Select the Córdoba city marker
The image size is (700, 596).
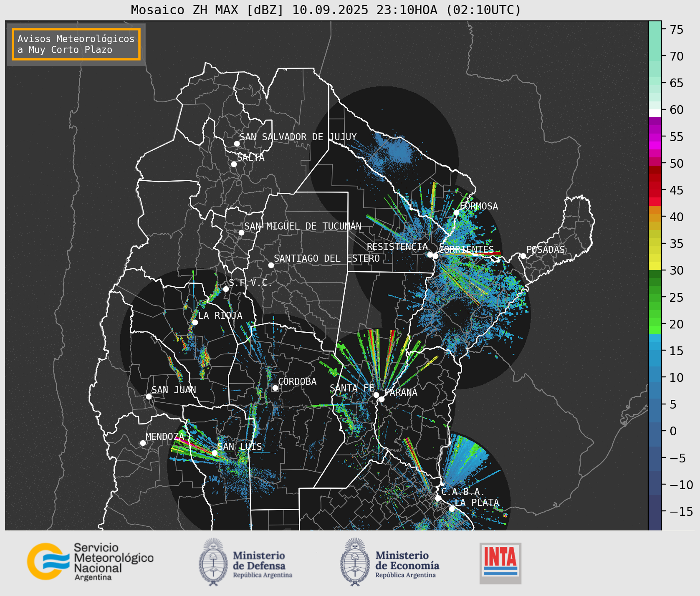pyautogui.click(x=275, y=388)
